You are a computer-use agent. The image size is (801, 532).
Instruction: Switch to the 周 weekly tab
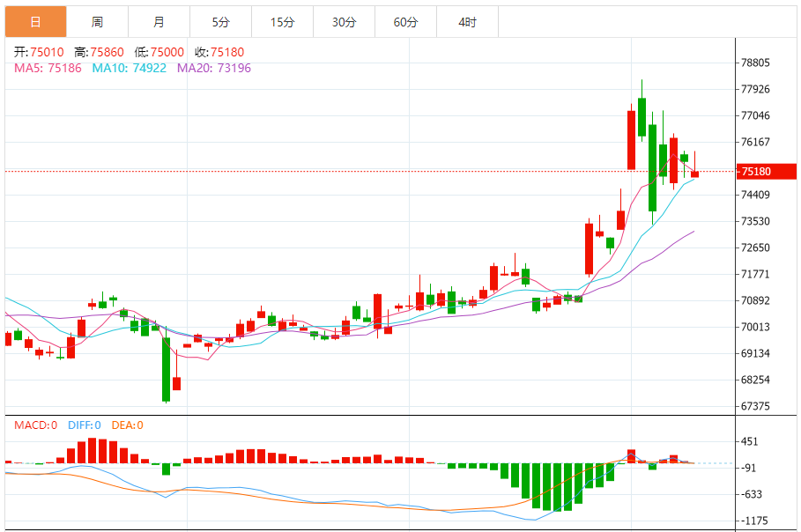(x=98, y=22)
